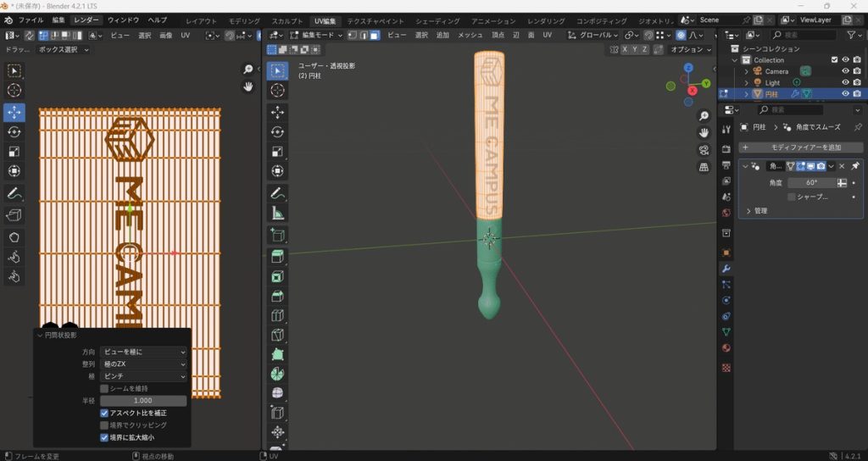Toggle camera view icon in 3D viewport

pyautogui.click(x=704, y=151)
